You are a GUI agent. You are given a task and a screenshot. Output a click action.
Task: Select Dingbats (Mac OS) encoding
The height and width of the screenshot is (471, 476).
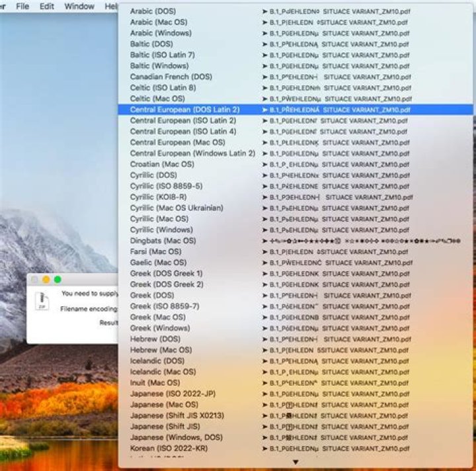[296, 241]
